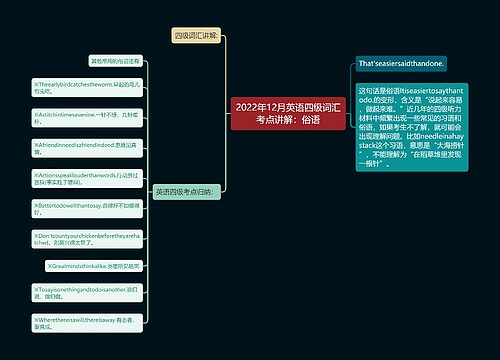Select the teal explanation paragraph node
Screen dimensions: 500x360
(412, 127)
